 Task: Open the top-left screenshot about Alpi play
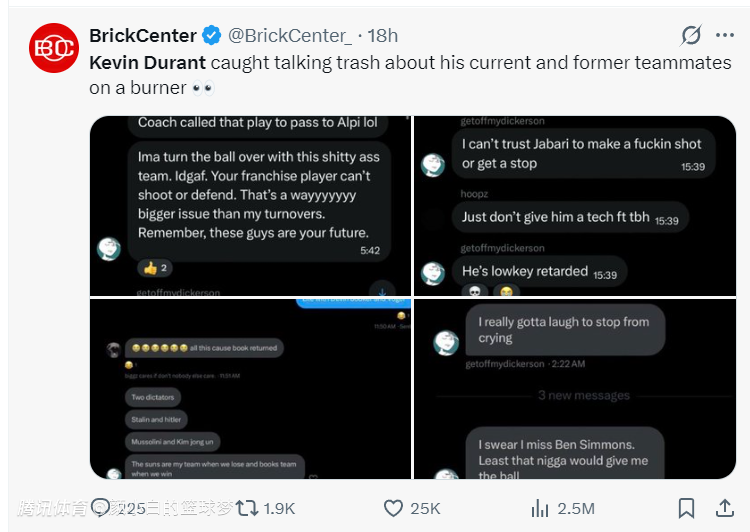pyautogui.click(x=250, y=205)
